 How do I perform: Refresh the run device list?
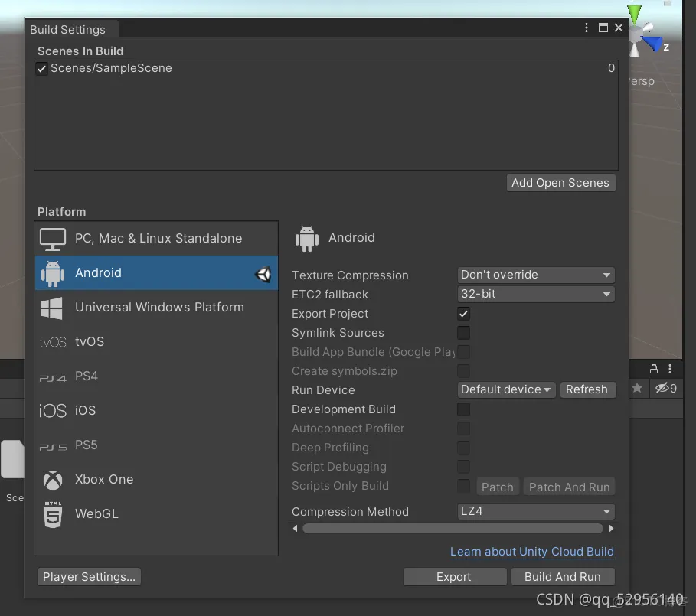587,389
